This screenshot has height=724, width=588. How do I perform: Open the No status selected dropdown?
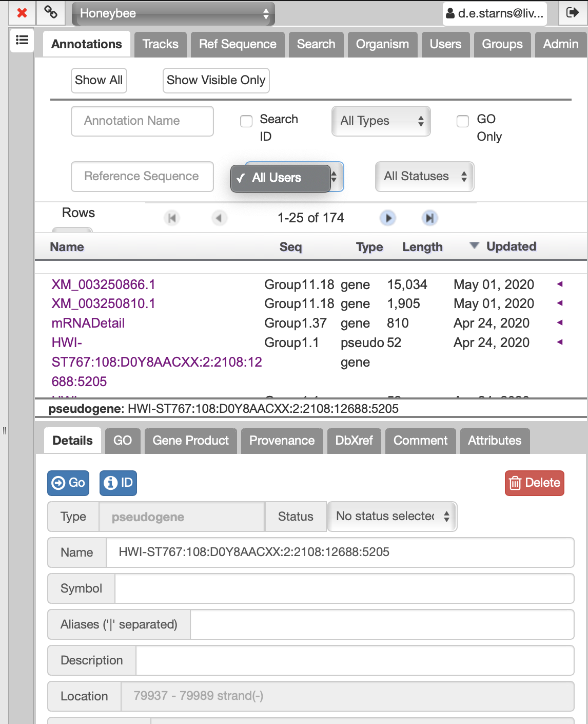tap(391, 517)
